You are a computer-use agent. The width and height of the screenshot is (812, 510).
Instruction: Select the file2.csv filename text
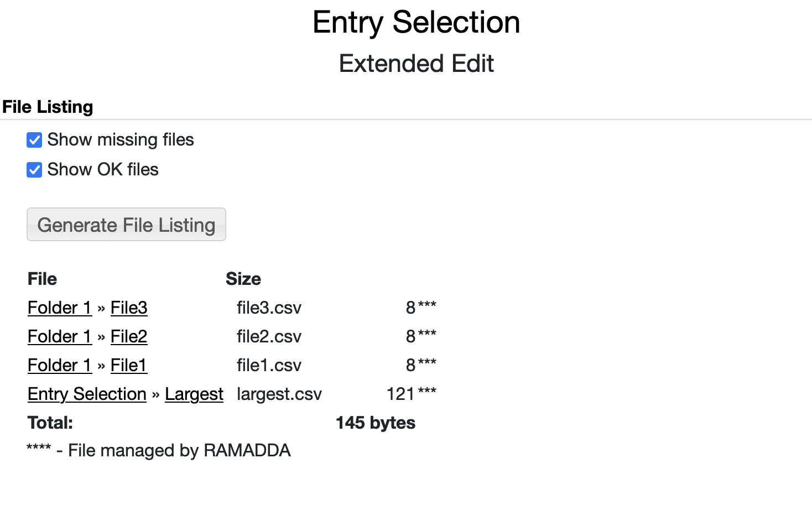pos(269,336)
